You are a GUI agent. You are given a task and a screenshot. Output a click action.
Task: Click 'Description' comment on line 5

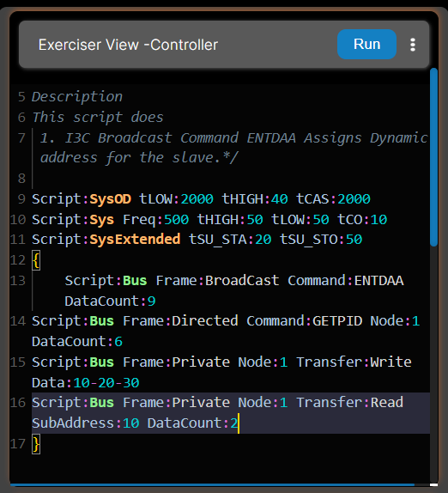(77, 96)
